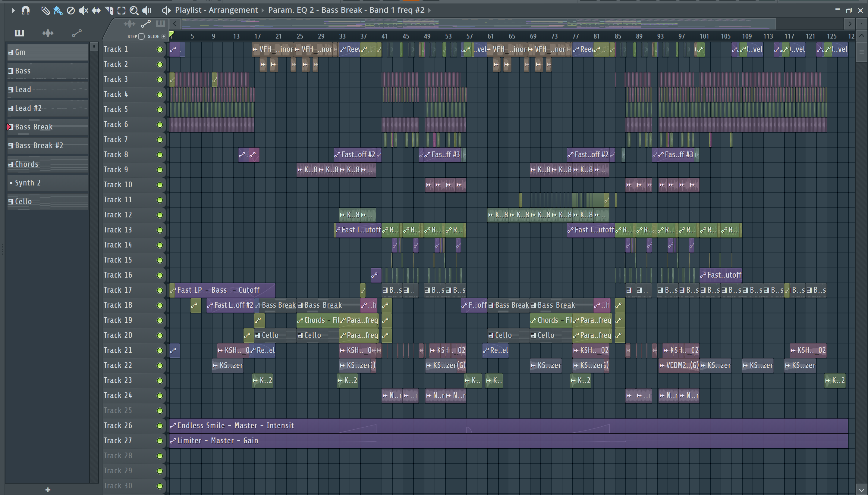Toggle audio clip focus above track header
Viewport: 868px width, 495px height.
(130, 24)
